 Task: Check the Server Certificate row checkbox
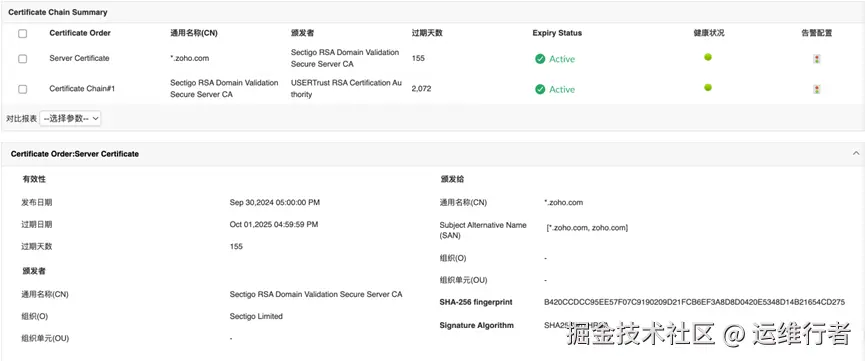click(23, 59)
